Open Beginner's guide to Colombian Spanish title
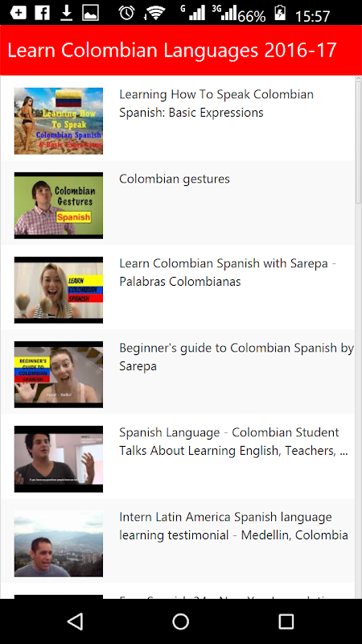The image size is (362, 644). click(x=237, y=357)
